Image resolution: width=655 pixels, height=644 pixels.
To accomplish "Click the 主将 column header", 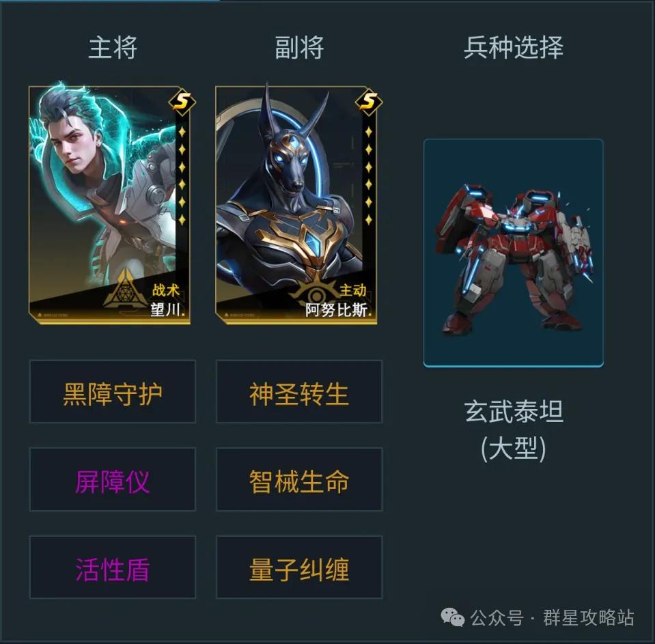I will tap(113, 47).
